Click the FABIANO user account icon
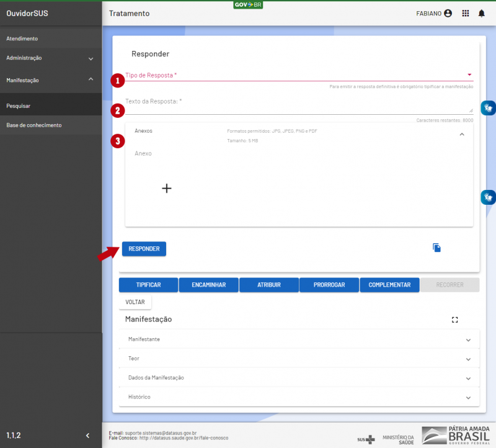This screenshot has width=496, height=448. pyautogui.click(x=448, y=13)
